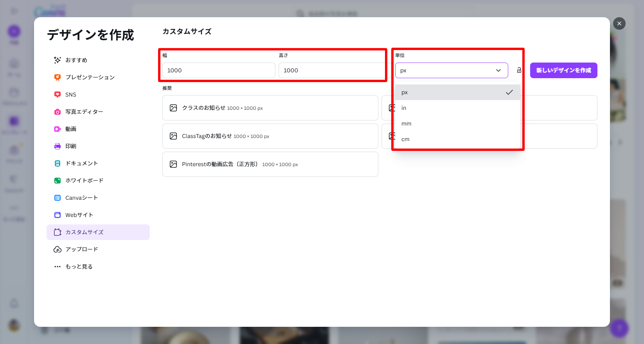Toggle the aspect ratio lock icon
The width and height of the screenshot is (644, 344).
519,70
